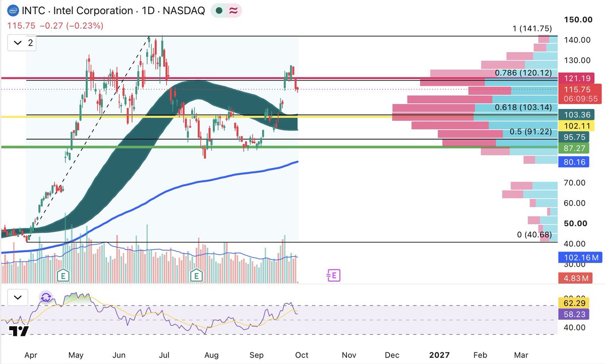The width and height of the screenshot is (605, 364).
Task: Click the 130.00 price axis label
Action: click(577, 60)
